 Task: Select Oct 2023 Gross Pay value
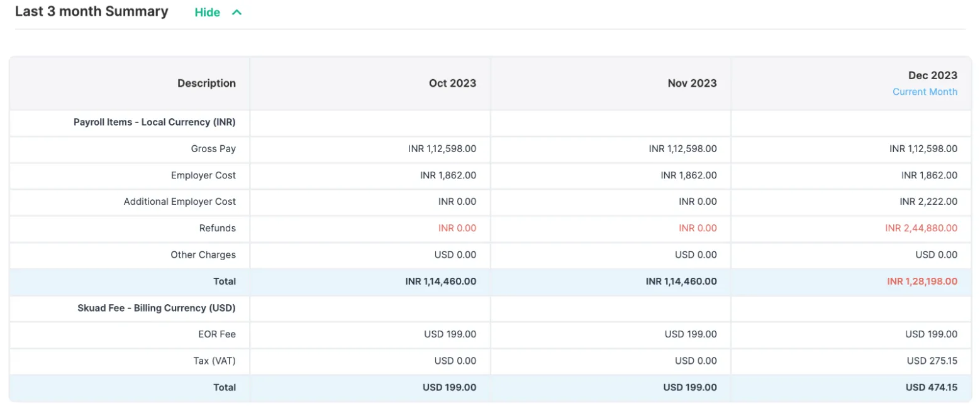click(x=442, y=149)
